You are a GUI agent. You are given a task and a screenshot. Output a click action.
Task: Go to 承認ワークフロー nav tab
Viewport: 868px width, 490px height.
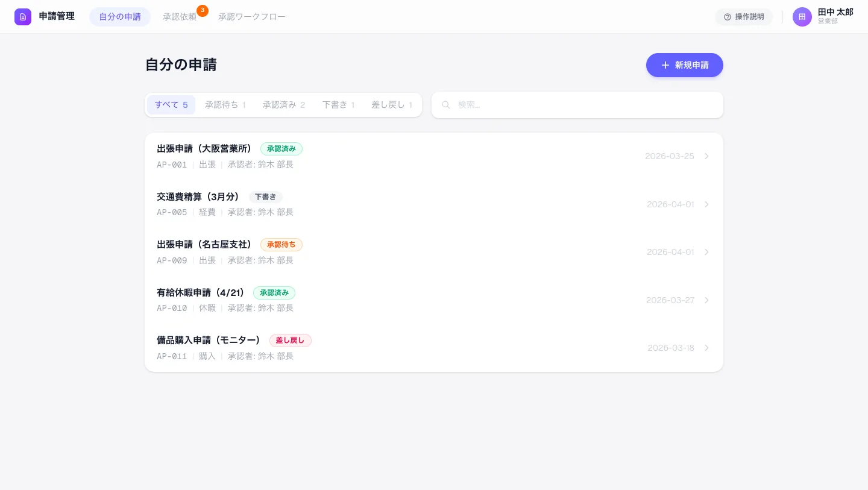click(x=252, y=17)
